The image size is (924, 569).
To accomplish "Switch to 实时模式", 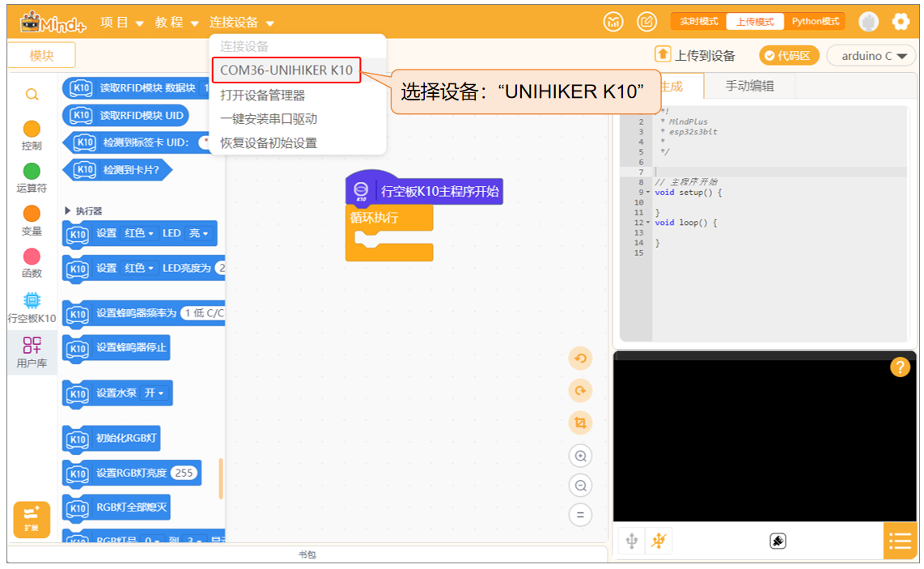I will click(x=699, y=22).
